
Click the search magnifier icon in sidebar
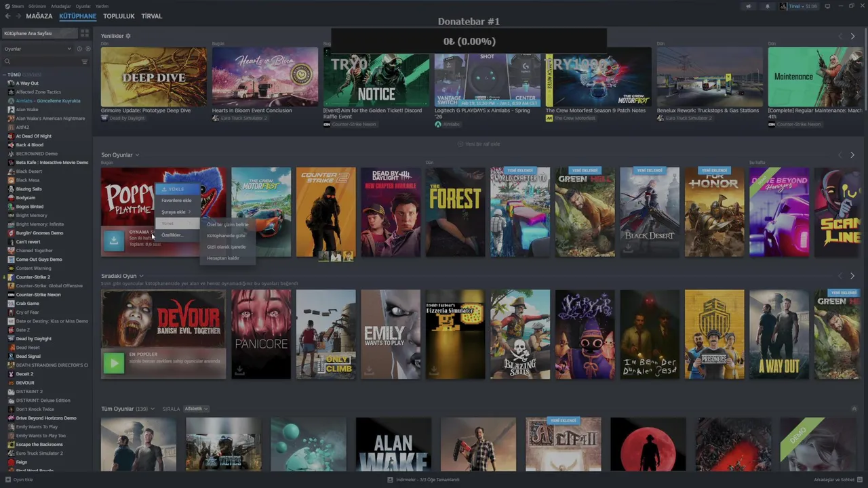click(x=7, y=62)
